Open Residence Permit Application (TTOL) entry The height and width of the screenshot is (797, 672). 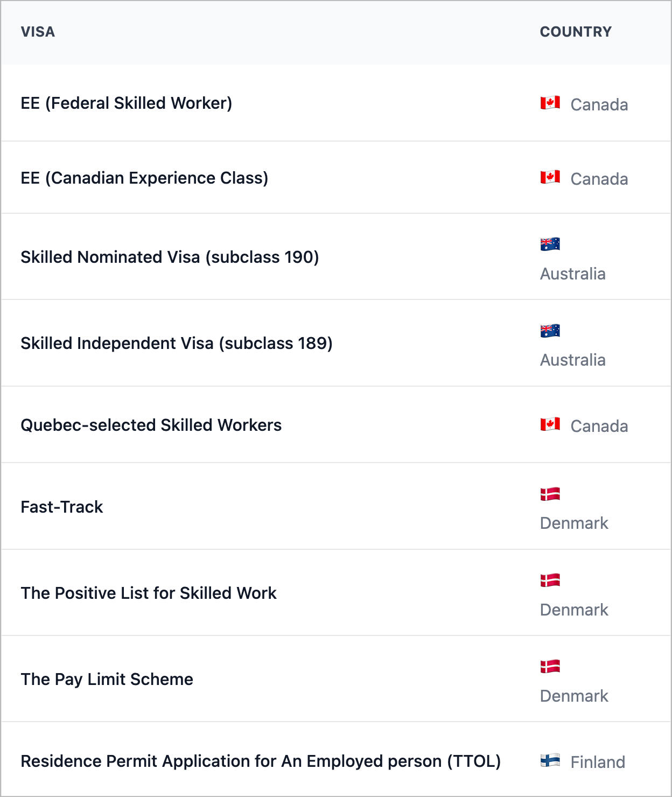261,761
